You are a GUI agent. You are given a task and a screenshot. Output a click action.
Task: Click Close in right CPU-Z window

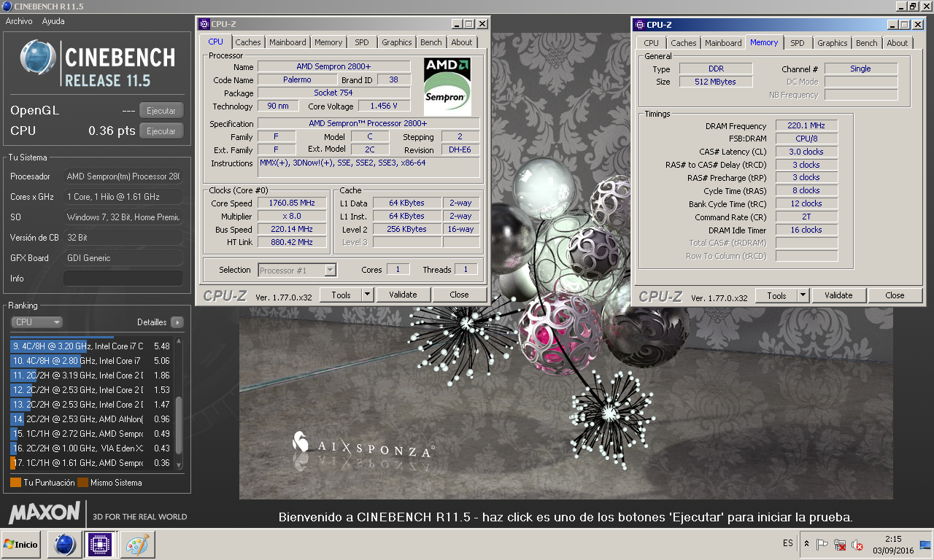pos(895,295)
